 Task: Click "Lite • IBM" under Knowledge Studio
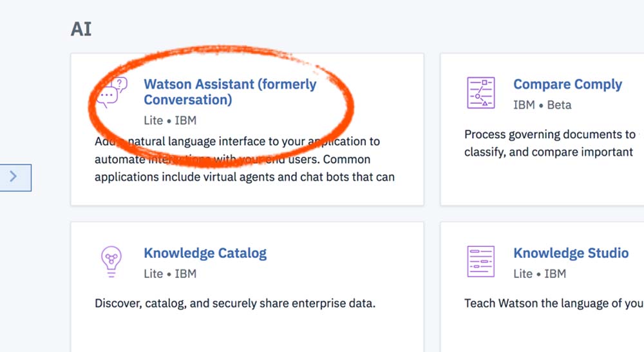coord(540,273)
